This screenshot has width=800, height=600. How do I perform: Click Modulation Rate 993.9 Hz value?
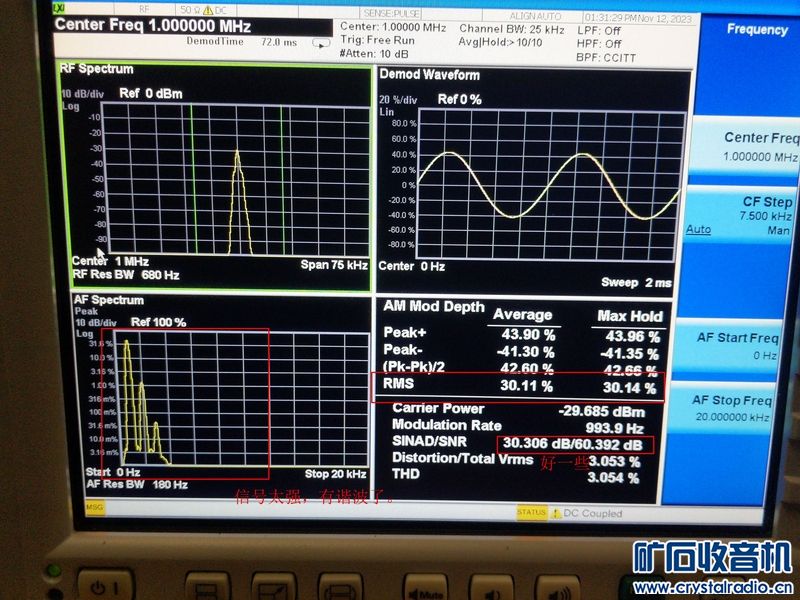[x=614, y=428]
